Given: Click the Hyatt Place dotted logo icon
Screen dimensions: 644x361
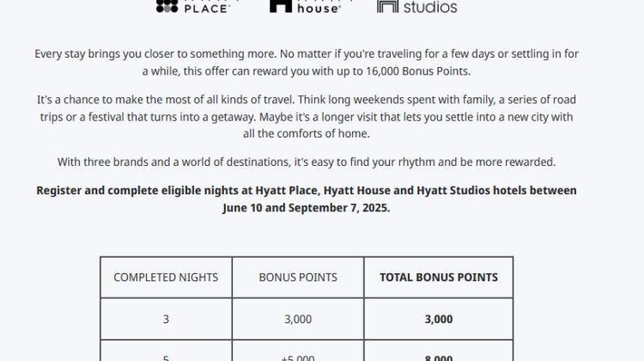Looking at the screenshot, I should (167, 6).
